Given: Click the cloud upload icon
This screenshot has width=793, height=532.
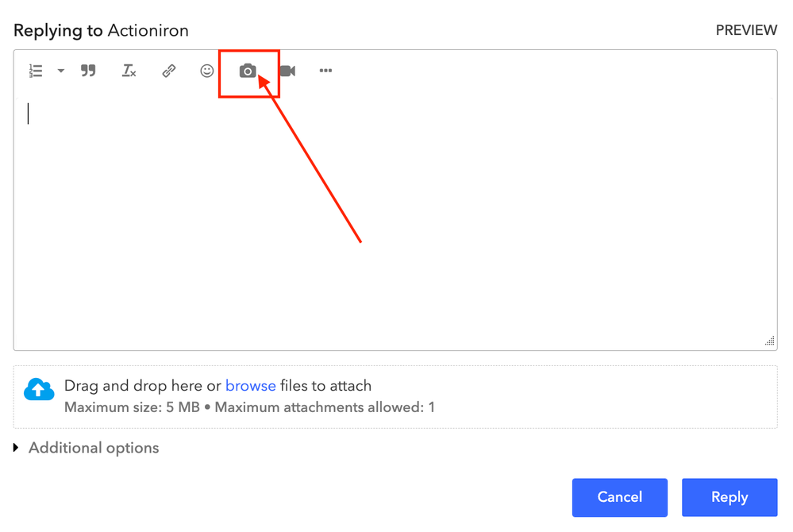Looking at the screenshot, I should coord(39,390).
